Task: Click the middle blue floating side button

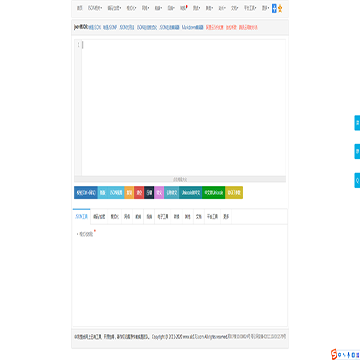Action: click(357, 151)
